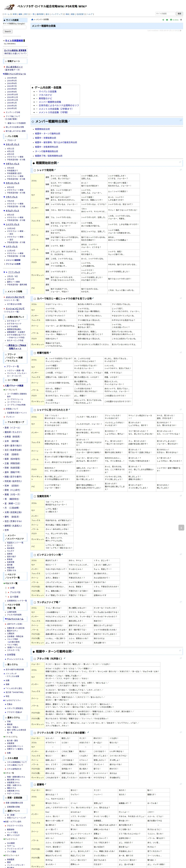Click edit pencil beside 戦闘中・ターン行動時台詞 heading

point(73,651)
